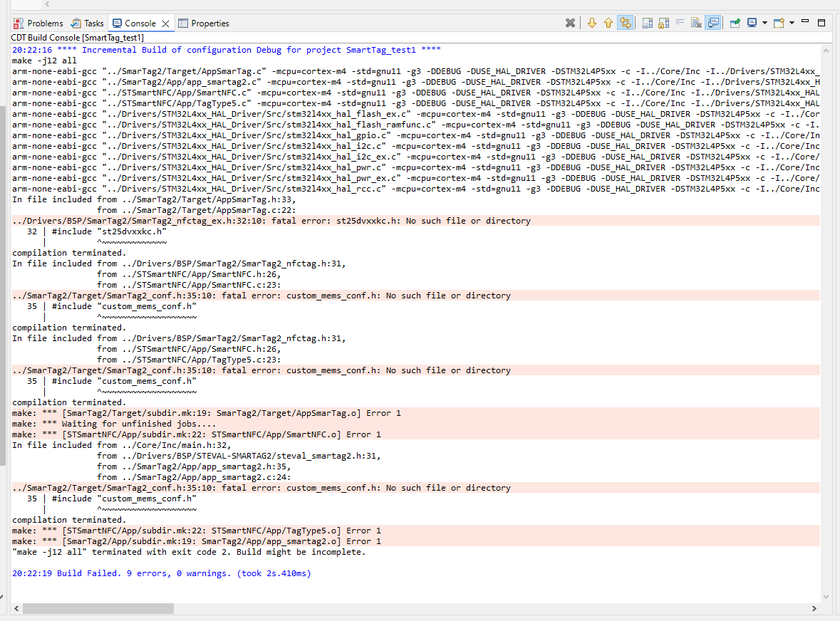Image resolution: width=840 pixels, height=621 pixels.
Task: Jump to the next build error
Action: pos(592,23)
